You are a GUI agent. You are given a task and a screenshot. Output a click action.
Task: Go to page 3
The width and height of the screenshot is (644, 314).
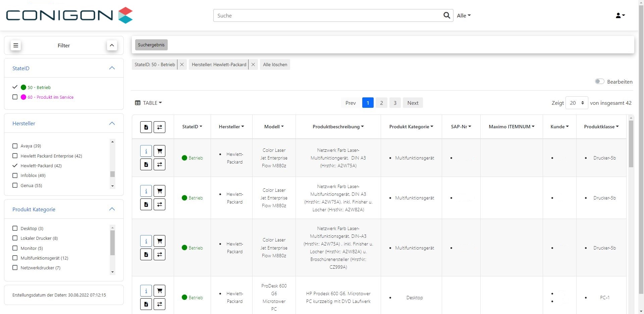tap(395, 103)
